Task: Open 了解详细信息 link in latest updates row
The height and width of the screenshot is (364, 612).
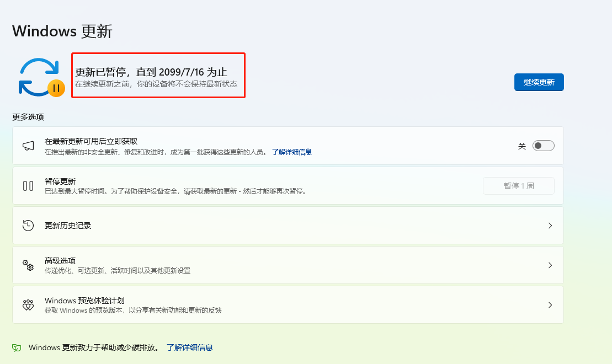Action: tap(292, 152)
